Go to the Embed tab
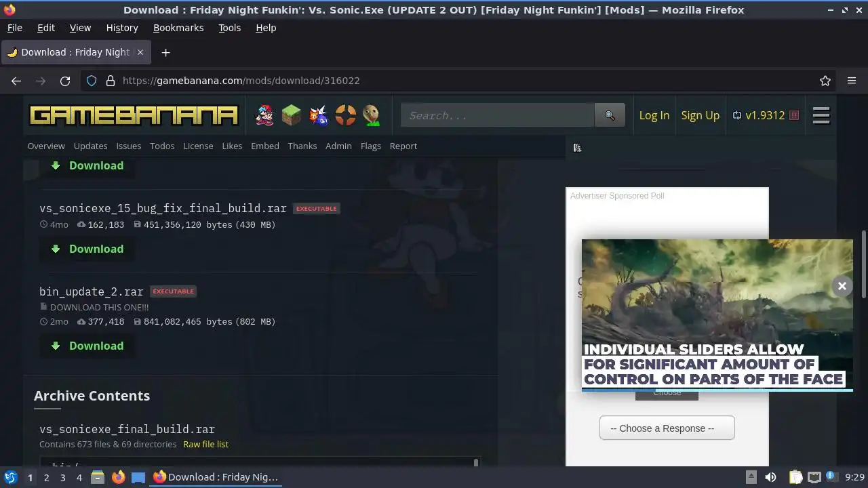 point(265,146)
